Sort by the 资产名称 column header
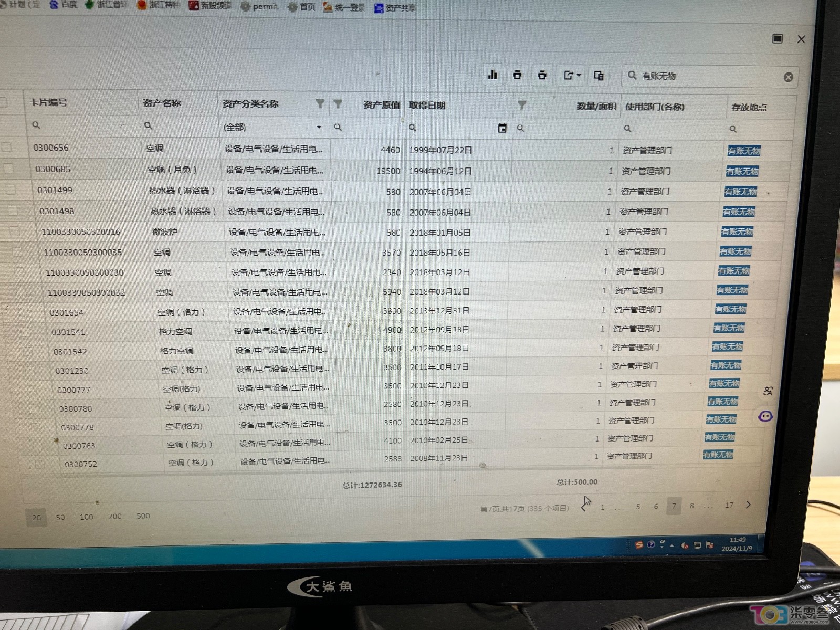Viewport: 840px width, 630px height. [x=162, y=103]
